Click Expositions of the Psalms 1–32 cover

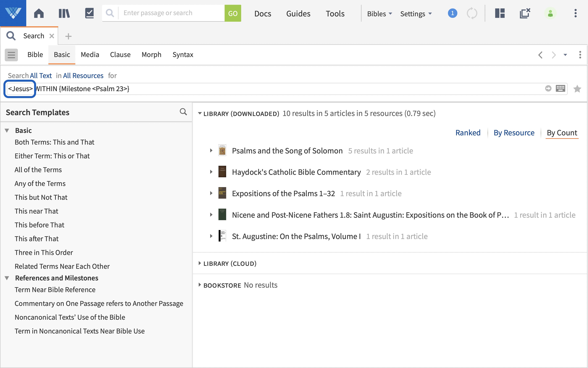tap(222, 193)
